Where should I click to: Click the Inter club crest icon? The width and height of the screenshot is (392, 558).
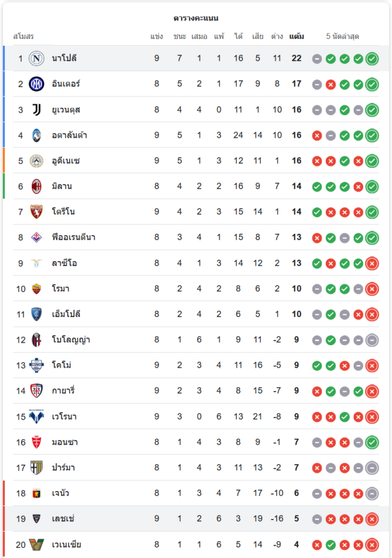[36, 84]
